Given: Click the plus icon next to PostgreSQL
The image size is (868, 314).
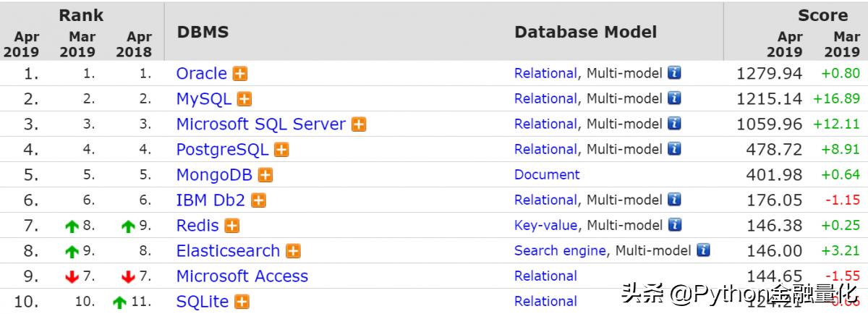Looking at the screenshot, I should coord(281,150).
